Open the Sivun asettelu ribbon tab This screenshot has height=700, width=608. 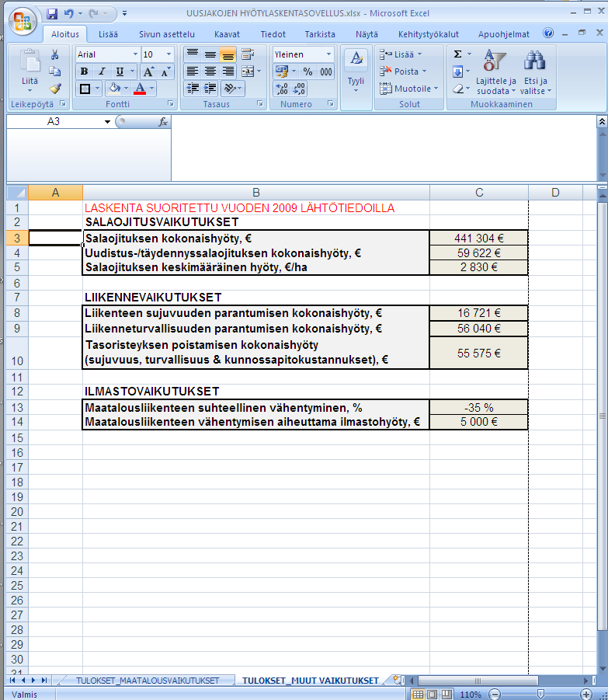click(167, 34)
